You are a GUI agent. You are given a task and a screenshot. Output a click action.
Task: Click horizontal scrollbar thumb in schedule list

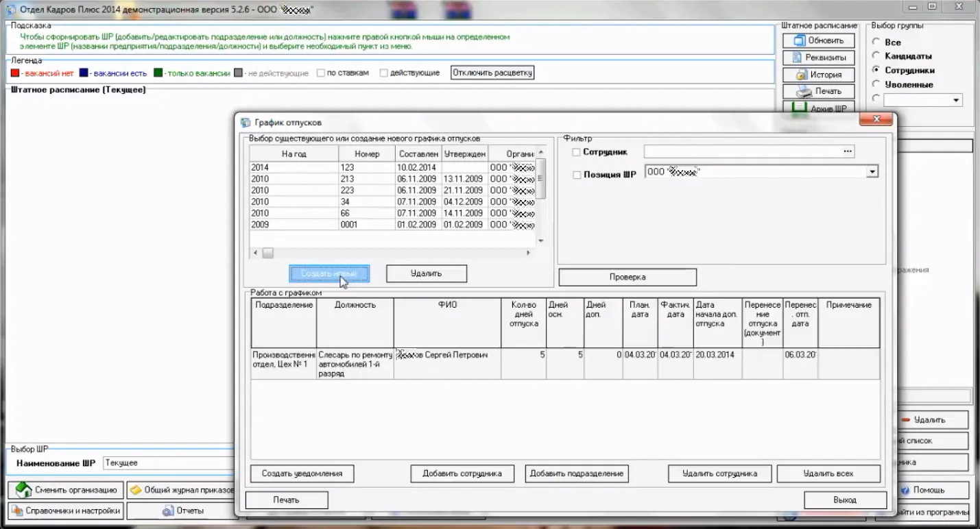point(267,253)
